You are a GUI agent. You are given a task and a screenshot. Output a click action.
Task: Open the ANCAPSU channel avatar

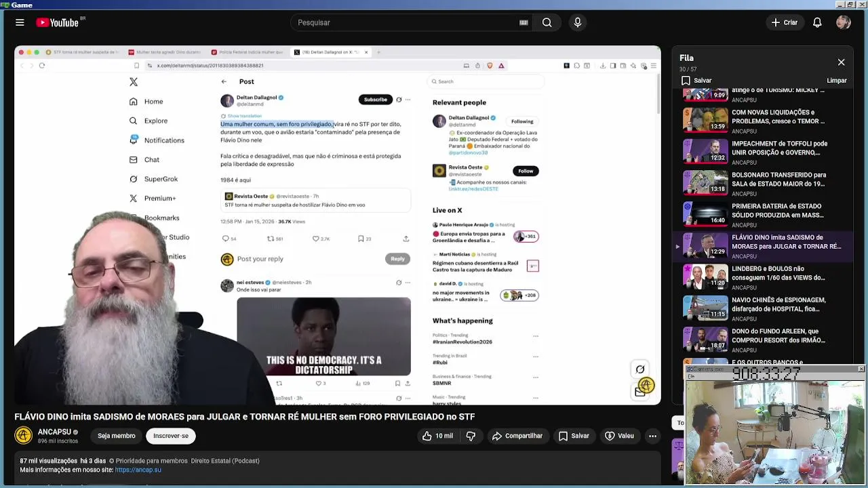pos(23,435)
